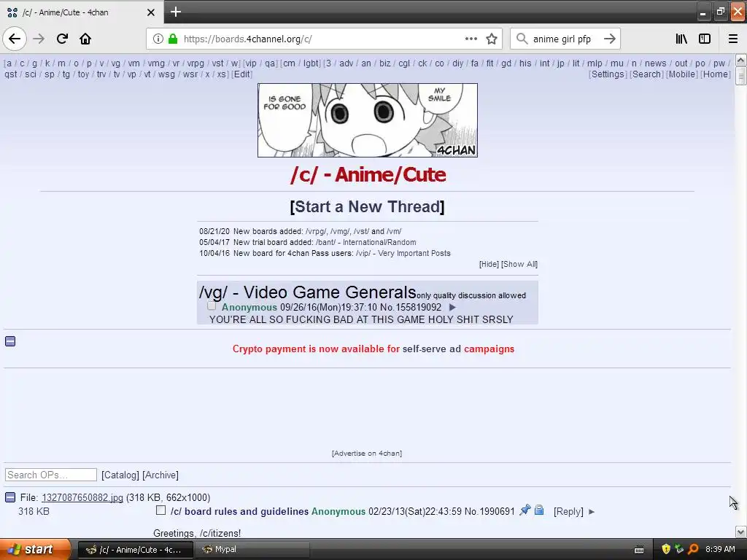Click the search magnifier icon

pos(522,39)
